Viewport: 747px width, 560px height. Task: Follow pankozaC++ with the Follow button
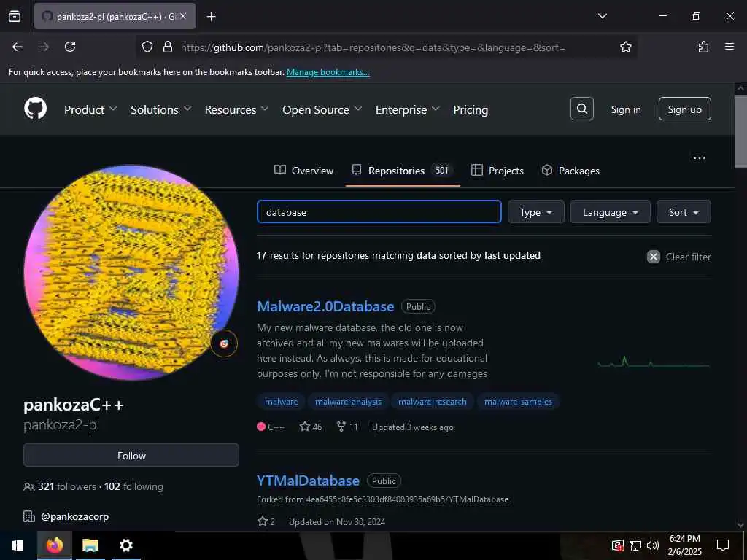pos(131,455)
